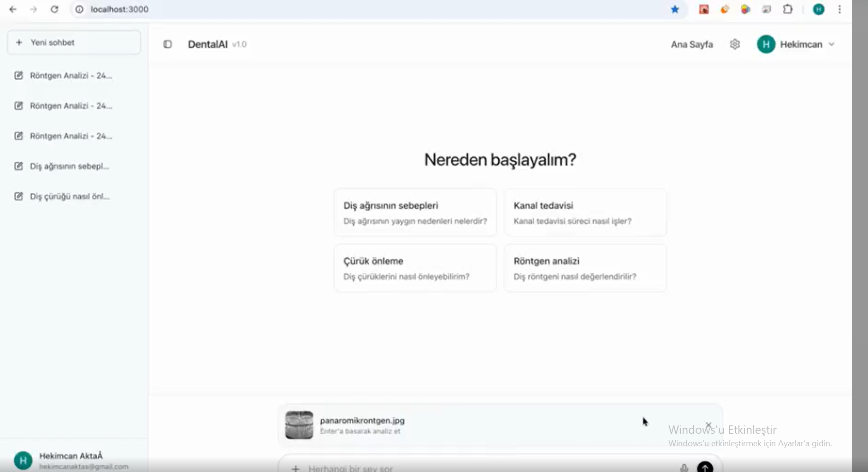Viewport: 868px width, 472px height.
Task: Choose the Kanal tedavisi suggestion card
Action: point(585,212)
